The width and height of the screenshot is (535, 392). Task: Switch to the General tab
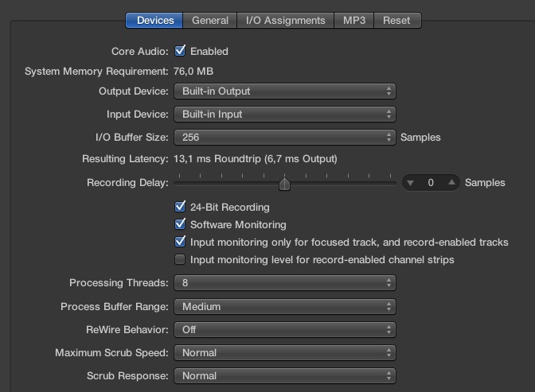pos(210,21)
